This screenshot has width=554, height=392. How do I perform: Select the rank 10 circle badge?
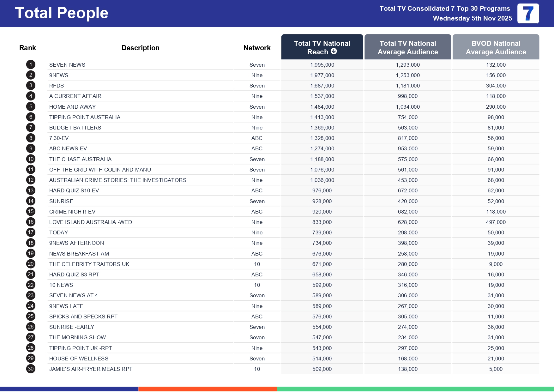click(x=31, y=159)
